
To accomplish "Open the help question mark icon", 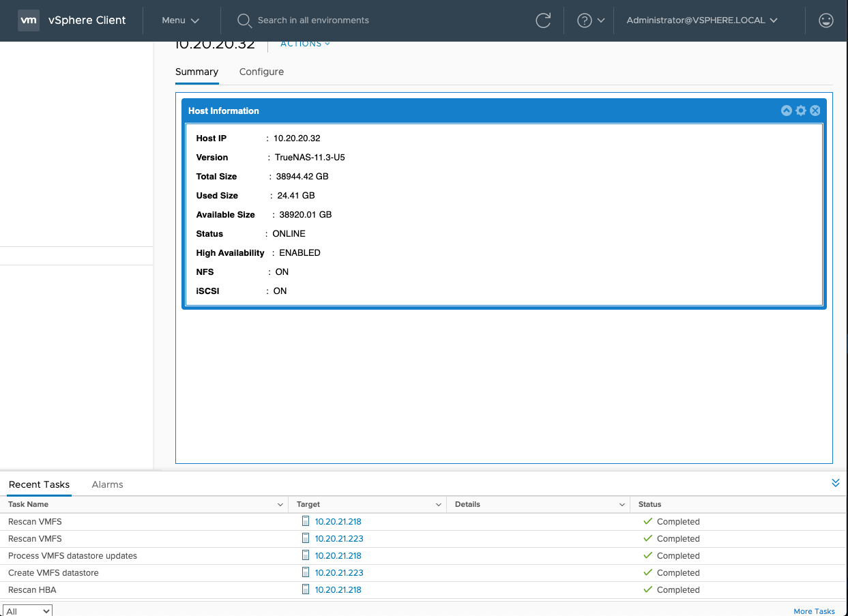I will [584, 20].
